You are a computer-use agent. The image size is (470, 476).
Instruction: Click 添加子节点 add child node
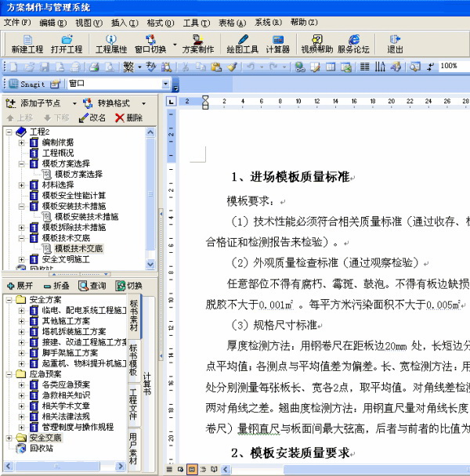33,103
